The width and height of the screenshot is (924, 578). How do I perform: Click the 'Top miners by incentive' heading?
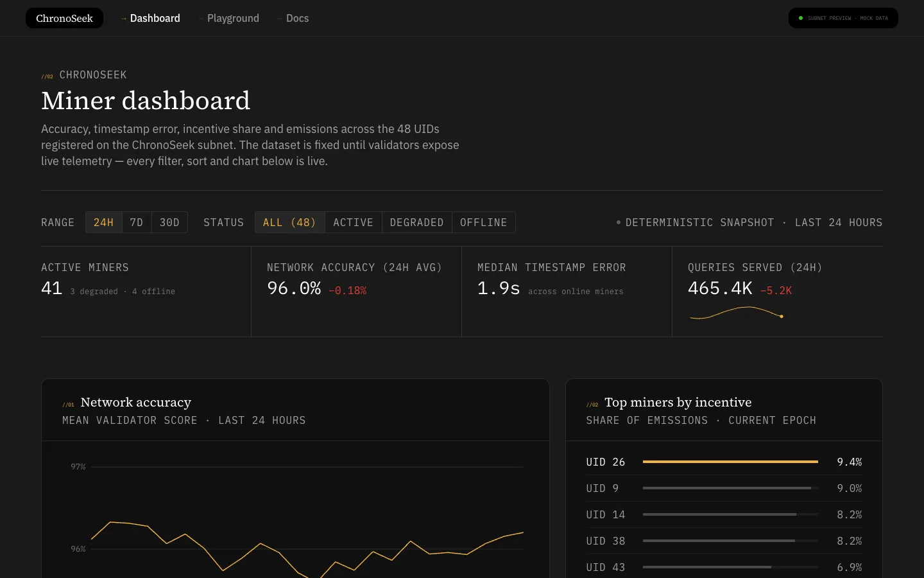point(678,402)
